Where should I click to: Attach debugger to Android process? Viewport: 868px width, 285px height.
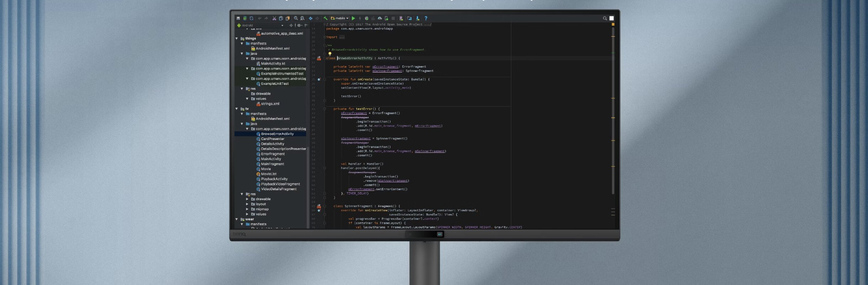click(387, 18)
